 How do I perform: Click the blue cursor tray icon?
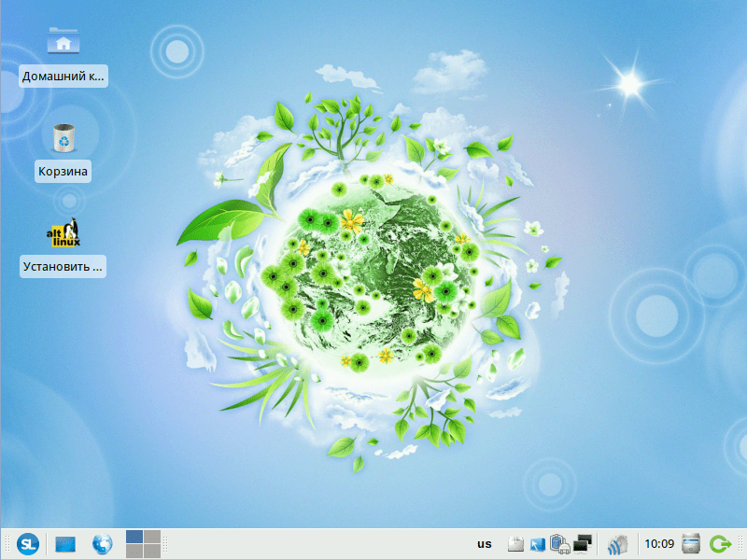pyautogui.click(x=537, y=544)
